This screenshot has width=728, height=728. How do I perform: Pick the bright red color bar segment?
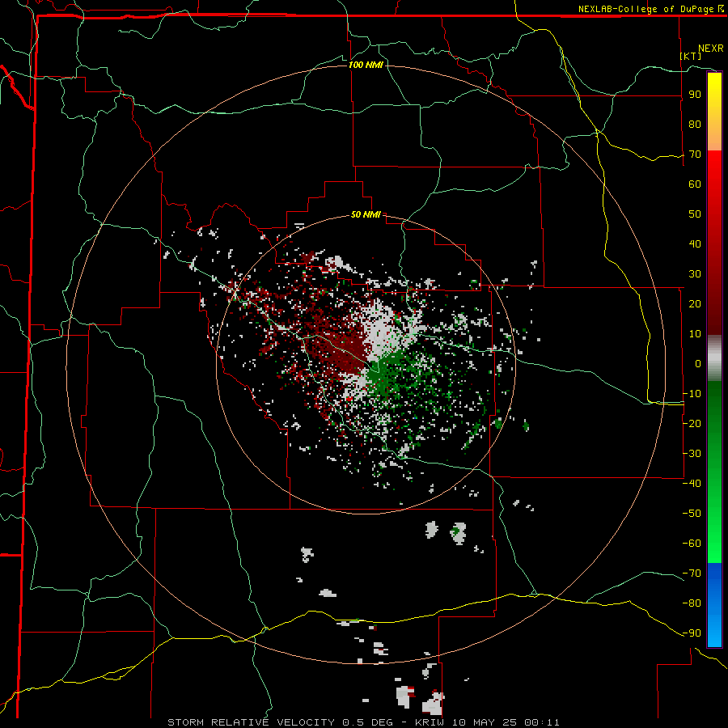[x=714, y=170]
